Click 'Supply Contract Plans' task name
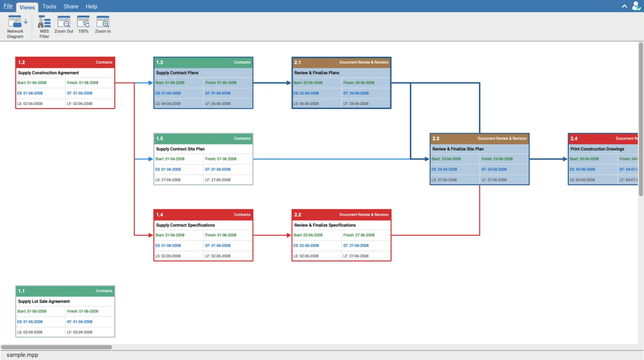The image size is (644, 360). tap(177, 73)
